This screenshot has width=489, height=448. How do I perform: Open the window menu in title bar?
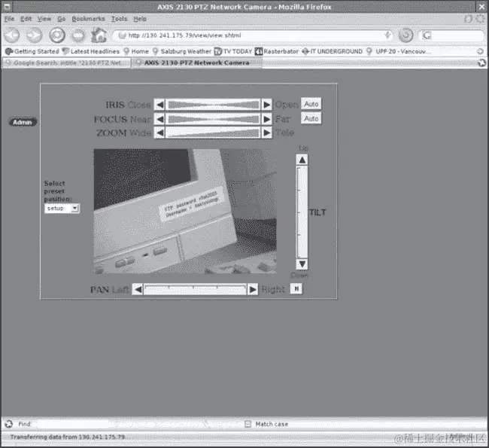coord(8,7)
